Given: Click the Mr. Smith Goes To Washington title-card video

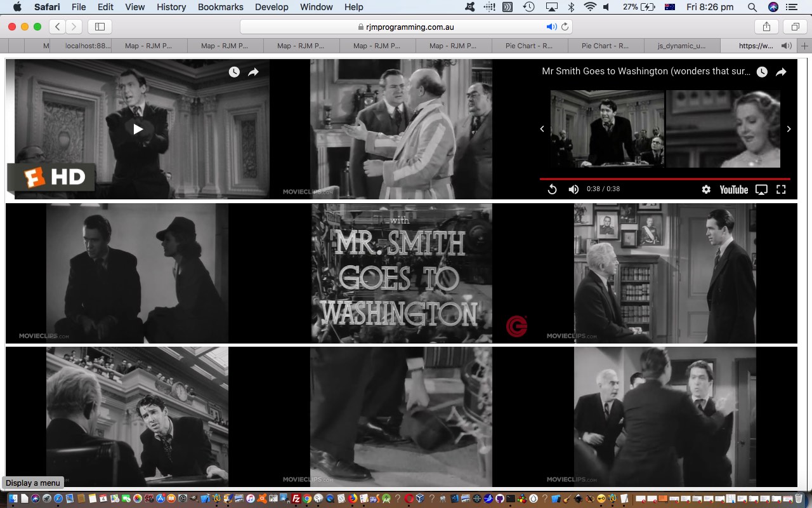Looking at the screenshot, I should pos(401,274).
